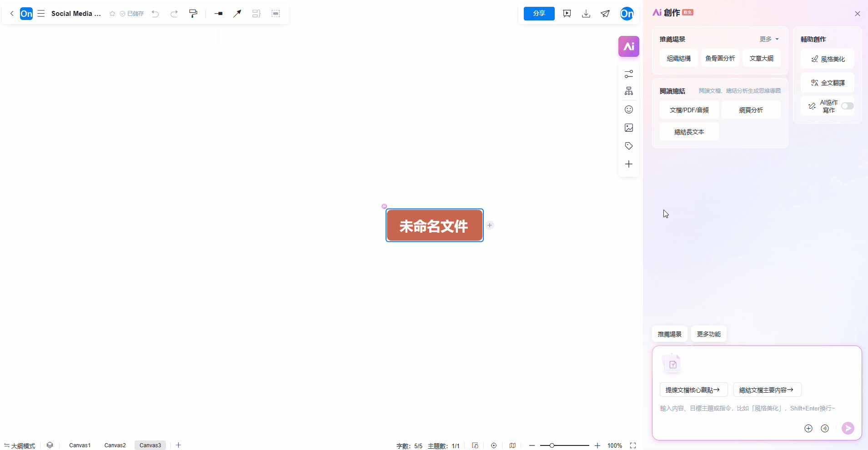Click the tag label icon
The image size is (868, 450).
[629, 146]
